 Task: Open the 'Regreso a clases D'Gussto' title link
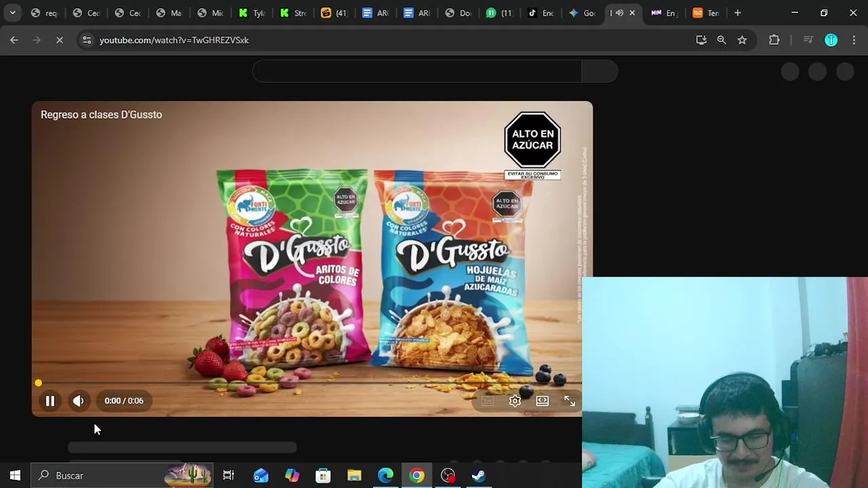pos(101,115)
